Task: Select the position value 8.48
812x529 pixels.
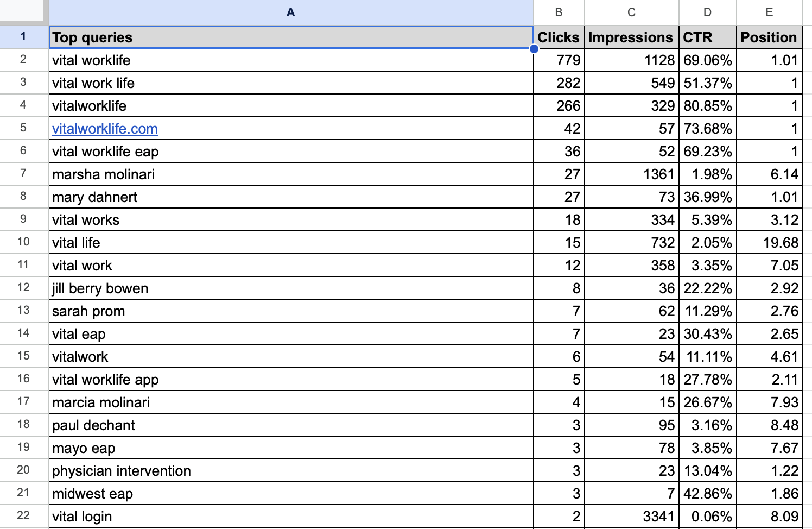Action: 770,425
